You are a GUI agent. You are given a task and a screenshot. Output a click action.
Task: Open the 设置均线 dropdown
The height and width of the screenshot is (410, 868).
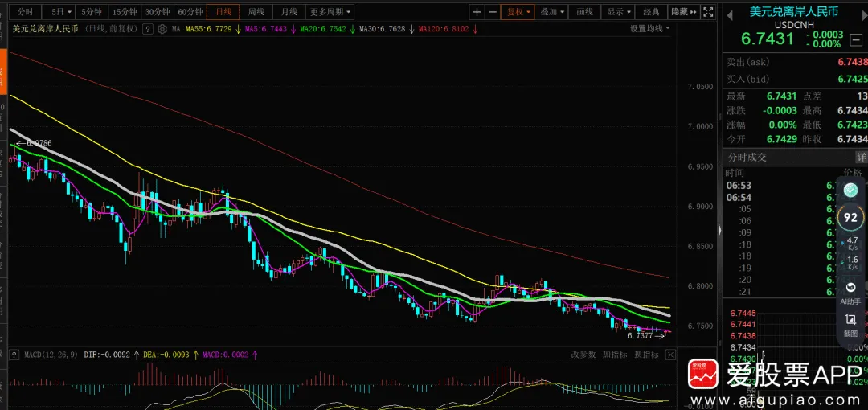point(650,29)
